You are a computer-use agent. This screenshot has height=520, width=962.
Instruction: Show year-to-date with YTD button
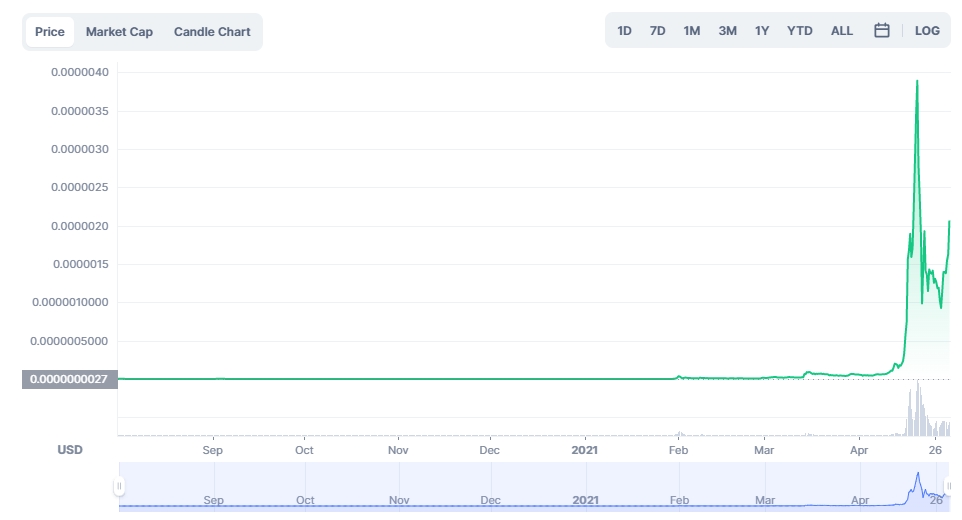click(x=799, y=31)
